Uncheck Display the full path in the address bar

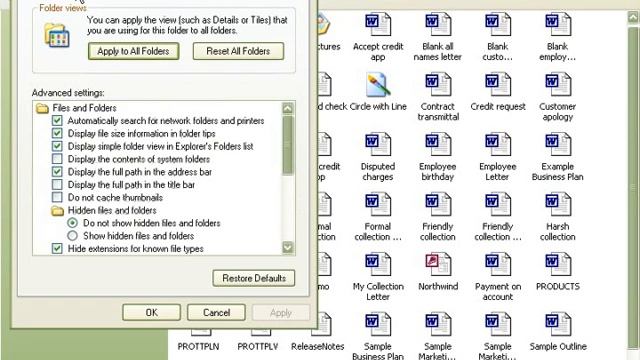tap(57, 172)
